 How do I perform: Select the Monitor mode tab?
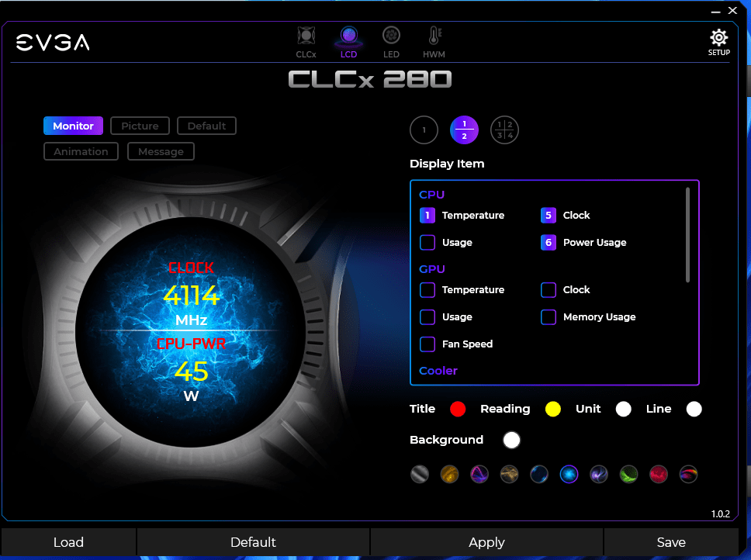[x=73, y=126]
